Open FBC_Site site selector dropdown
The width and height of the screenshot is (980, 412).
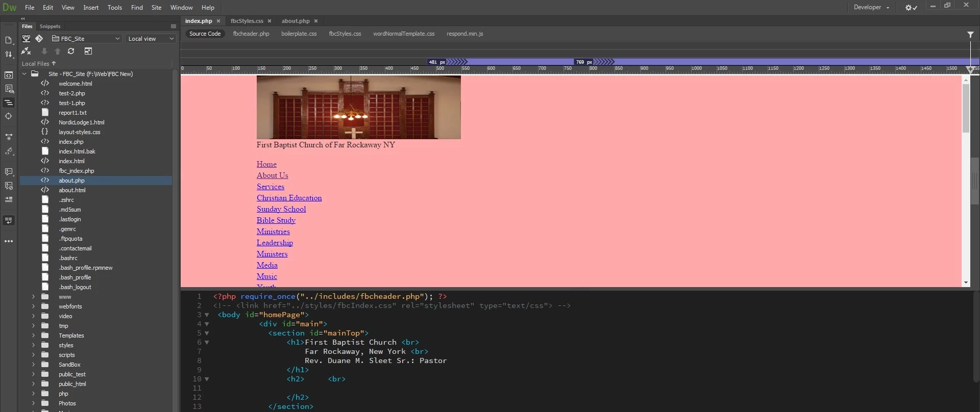click(x=86, y=39)
